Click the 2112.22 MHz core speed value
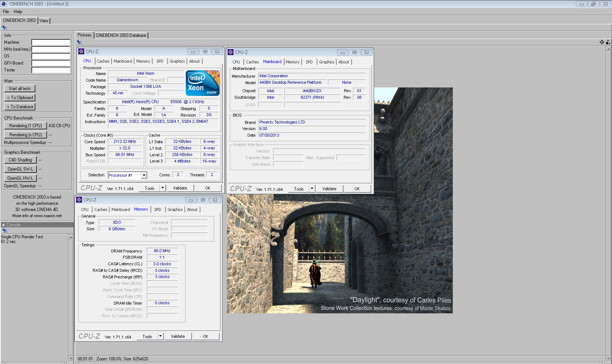 (125, 141)
